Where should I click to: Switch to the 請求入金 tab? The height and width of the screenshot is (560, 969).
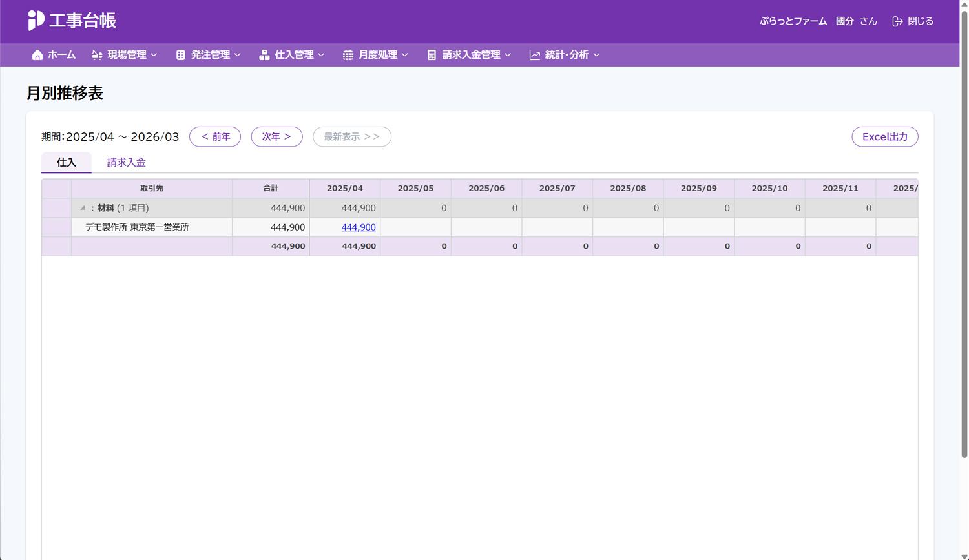click(x=127, y=163)
